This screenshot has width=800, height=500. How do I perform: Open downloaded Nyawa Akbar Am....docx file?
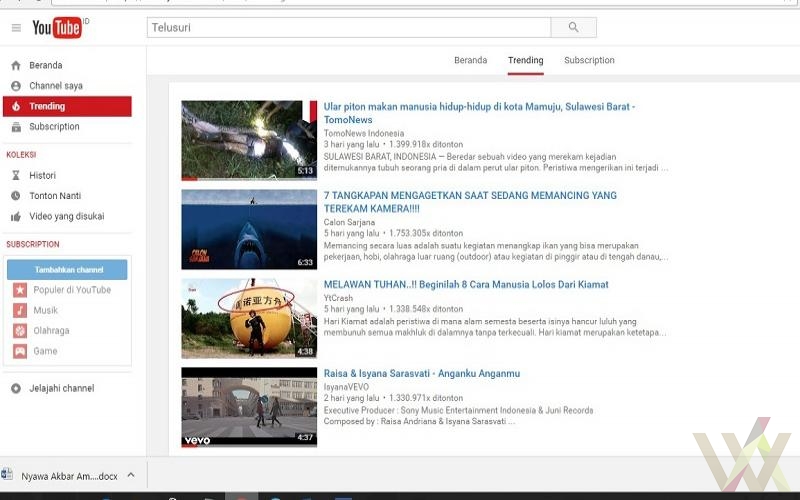pos(69,476)
